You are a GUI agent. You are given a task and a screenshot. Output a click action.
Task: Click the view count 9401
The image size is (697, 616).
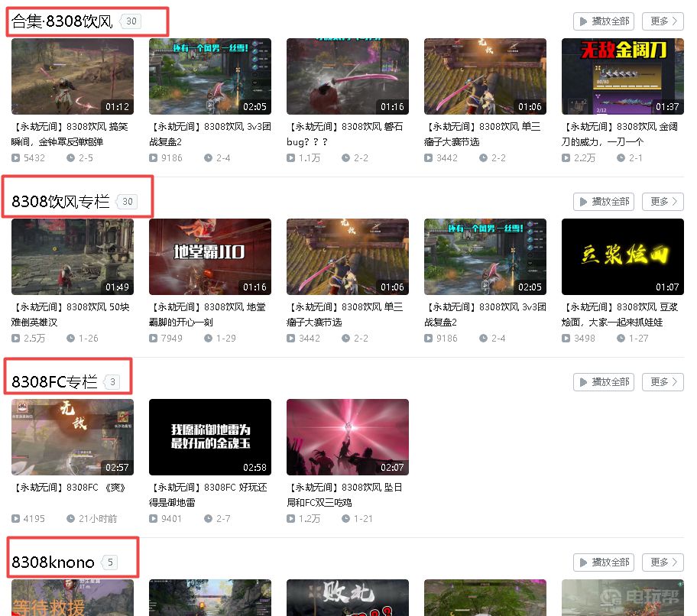(172, 519)
